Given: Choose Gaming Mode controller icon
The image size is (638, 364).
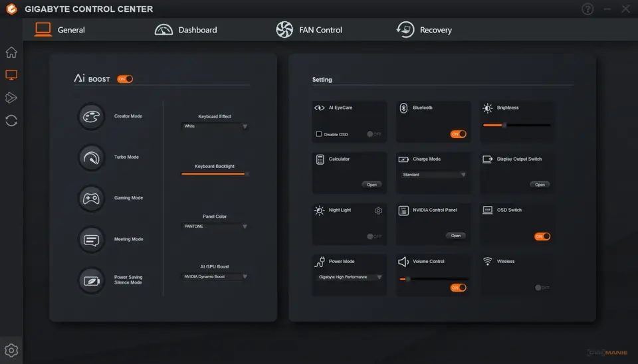Looking at the screenshot, I should pos(91,199).
